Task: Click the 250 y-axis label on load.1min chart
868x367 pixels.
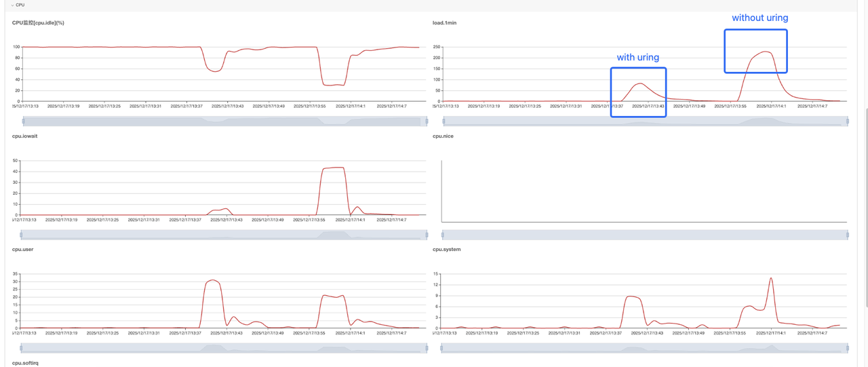Action: (x=436, y=47)
